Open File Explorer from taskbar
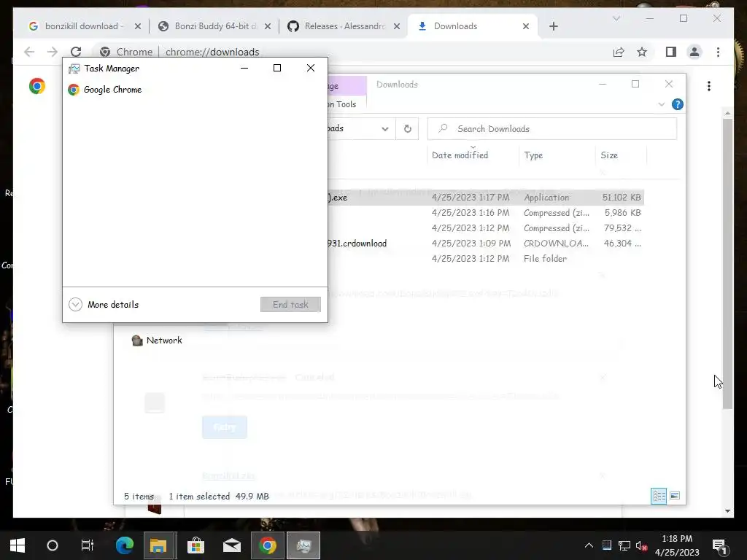747x560 pixels. (x=158, y=545)
